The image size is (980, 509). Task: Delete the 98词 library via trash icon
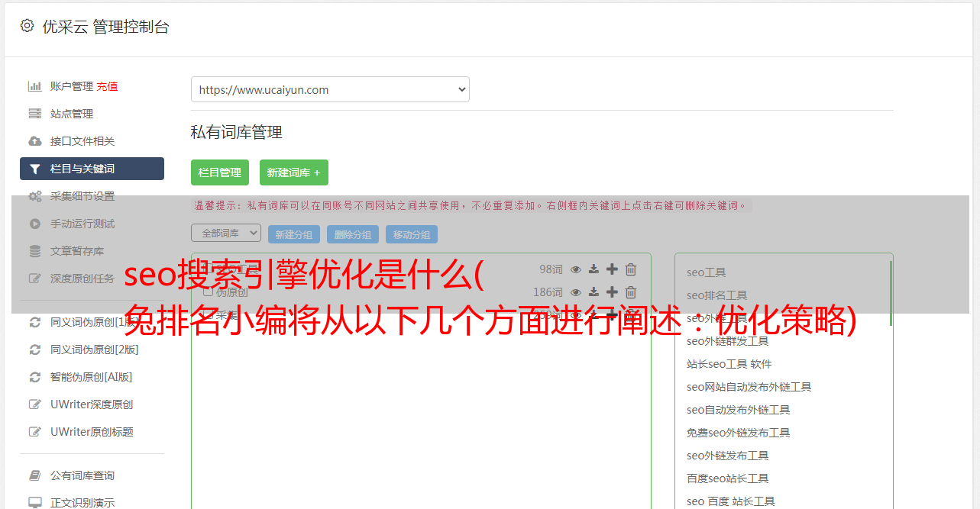631,269
